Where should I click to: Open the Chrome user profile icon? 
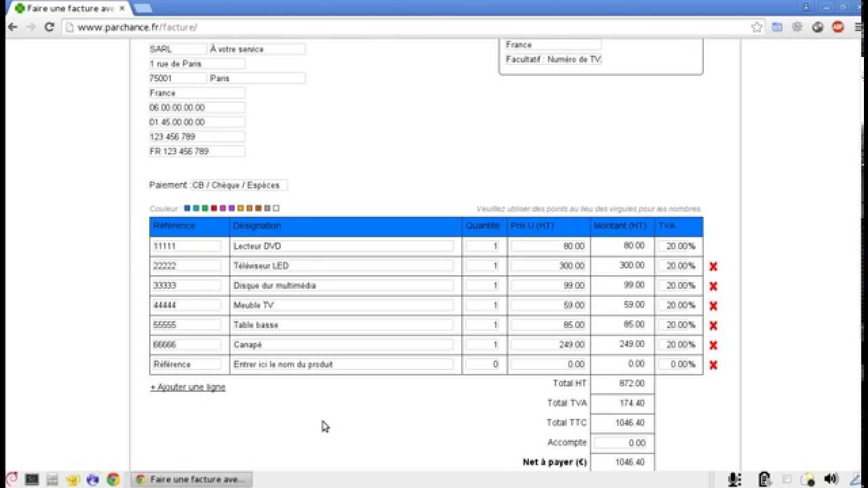tap(807, 7)
